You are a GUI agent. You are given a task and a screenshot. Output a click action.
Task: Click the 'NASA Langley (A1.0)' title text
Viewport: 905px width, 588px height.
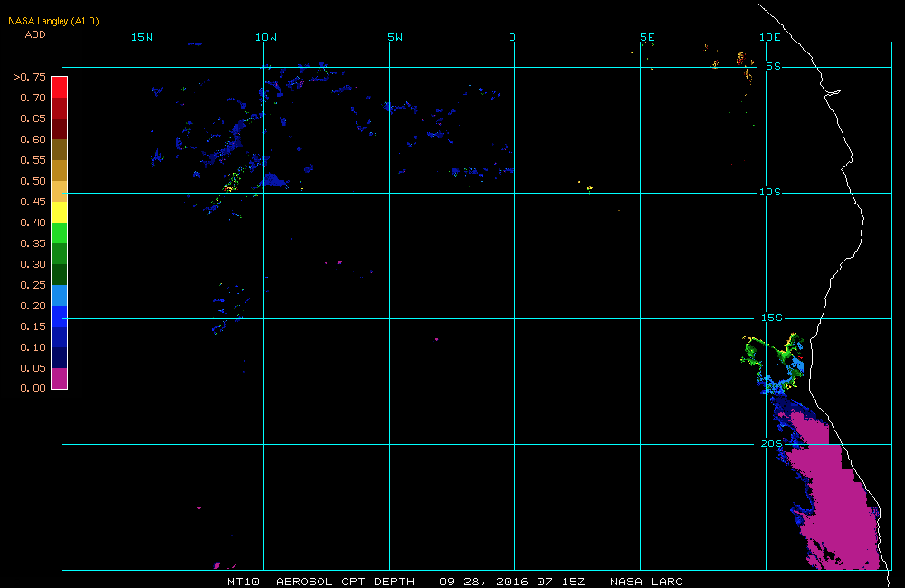[53, 21]
